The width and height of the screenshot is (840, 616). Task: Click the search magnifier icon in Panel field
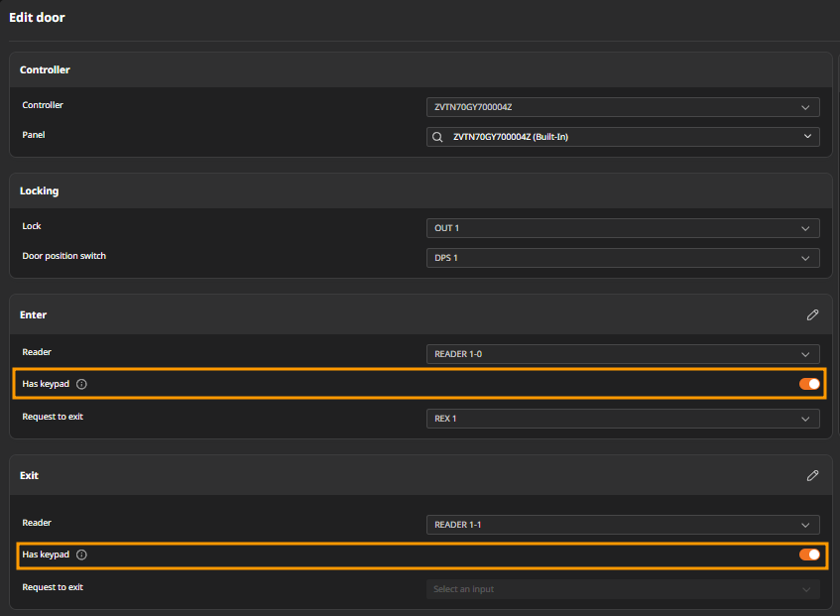pos(437,137)
